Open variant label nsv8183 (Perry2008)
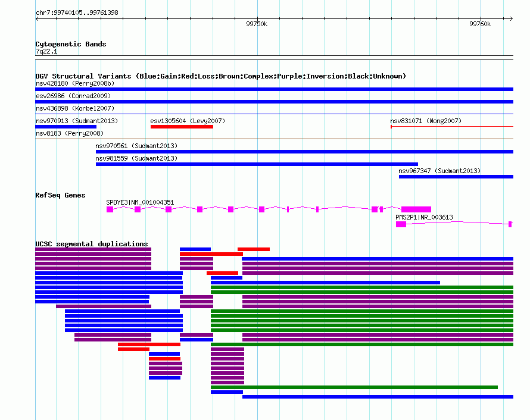Viewport: 530px width, 420px height. 70,133
